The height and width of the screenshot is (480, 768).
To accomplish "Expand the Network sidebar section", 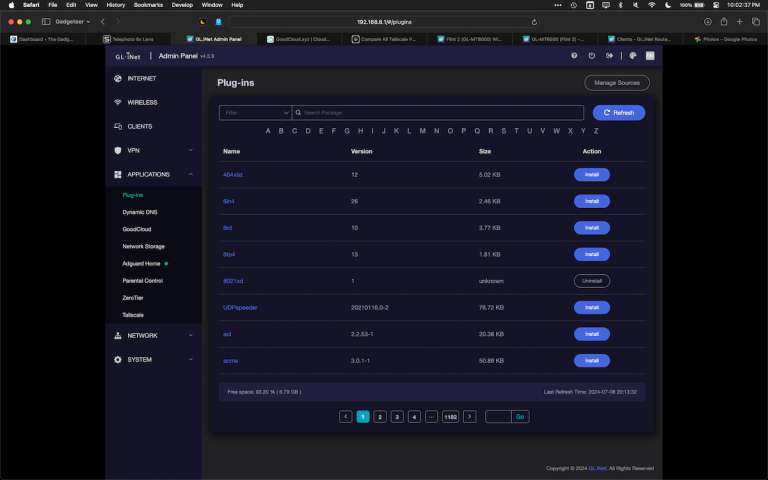I will (x=190, y=336).
